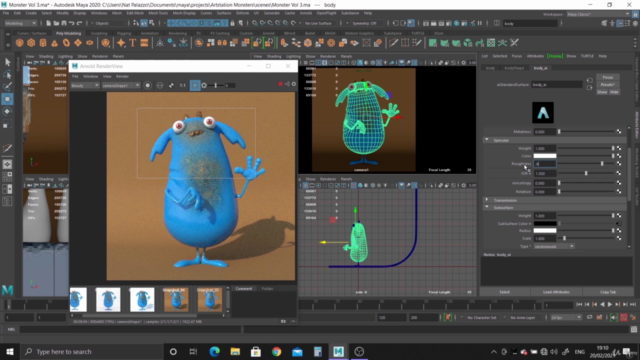Click the pause rendering status line icon
This screenshot has height=360, width=640.
point(480,23)
